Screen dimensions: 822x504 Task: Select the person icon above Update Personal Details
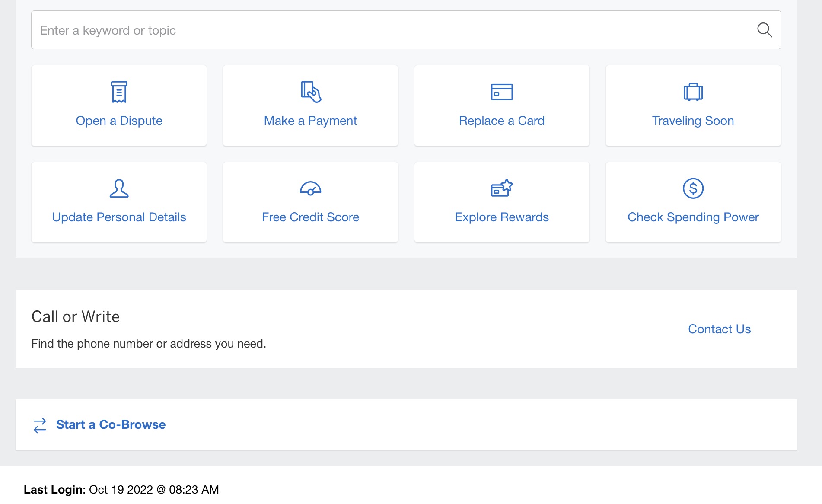pyautogui.click(x=119, y=188)
